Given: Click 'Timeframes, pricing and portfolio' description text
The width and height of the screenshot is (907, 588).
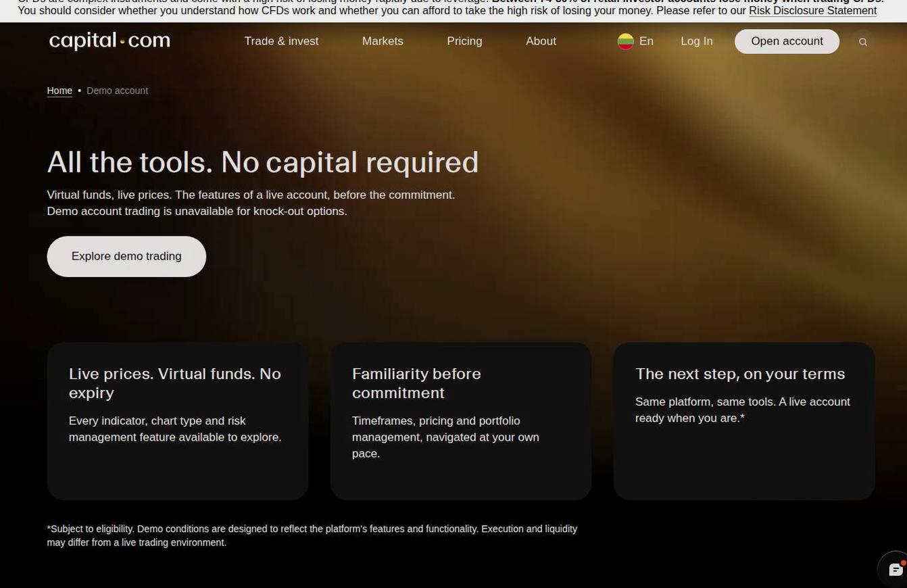Looking at the screenshot, I should (x=445, y=437).
